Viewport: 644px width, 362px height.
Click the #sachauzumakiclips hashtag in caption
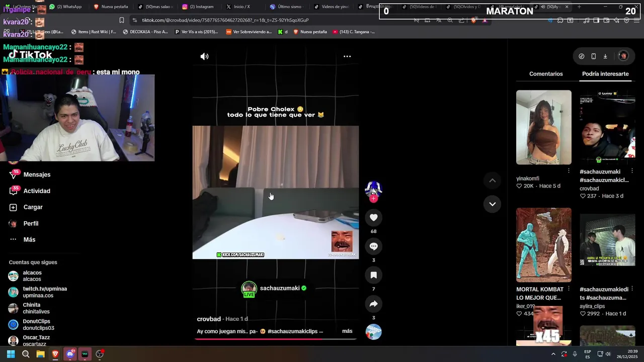click(x=293, y=331)
